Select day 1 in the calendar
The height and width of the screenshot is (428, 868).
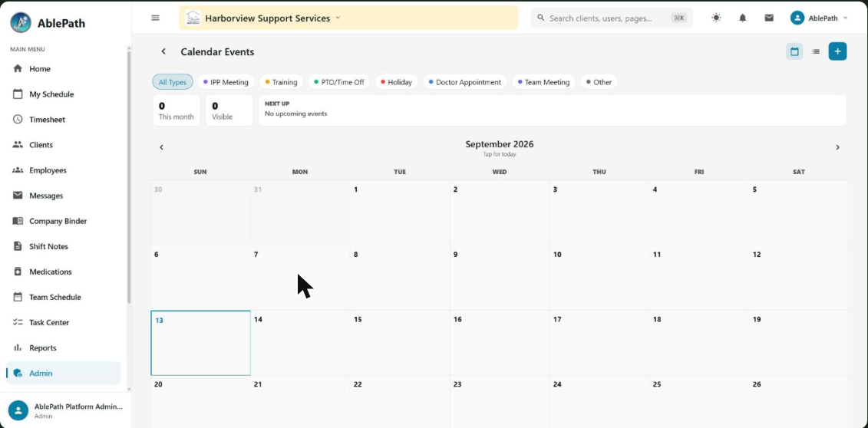(x=400, y=213)
